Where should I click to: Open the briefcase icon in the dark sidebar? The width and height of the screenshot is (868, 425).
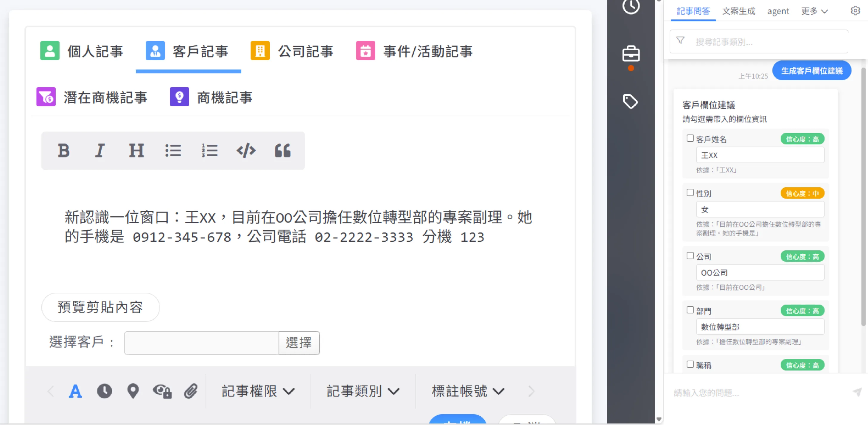coord(631,54)
